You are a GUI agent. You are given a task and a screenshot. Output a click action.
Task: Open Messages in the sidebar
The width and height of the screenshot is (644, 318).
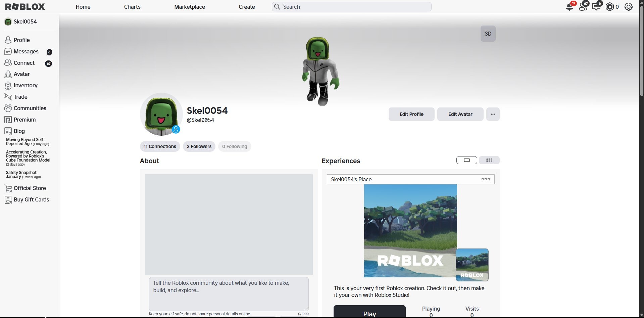(x=26, y=51)
